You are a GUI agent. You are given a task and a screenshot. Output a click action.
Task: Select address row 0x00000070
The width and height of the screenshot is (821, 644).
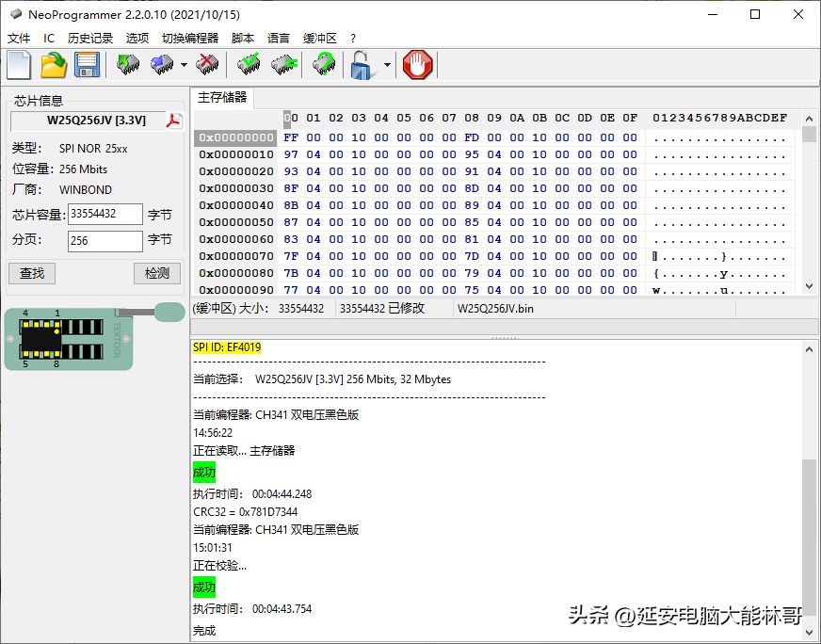(235, 256)
